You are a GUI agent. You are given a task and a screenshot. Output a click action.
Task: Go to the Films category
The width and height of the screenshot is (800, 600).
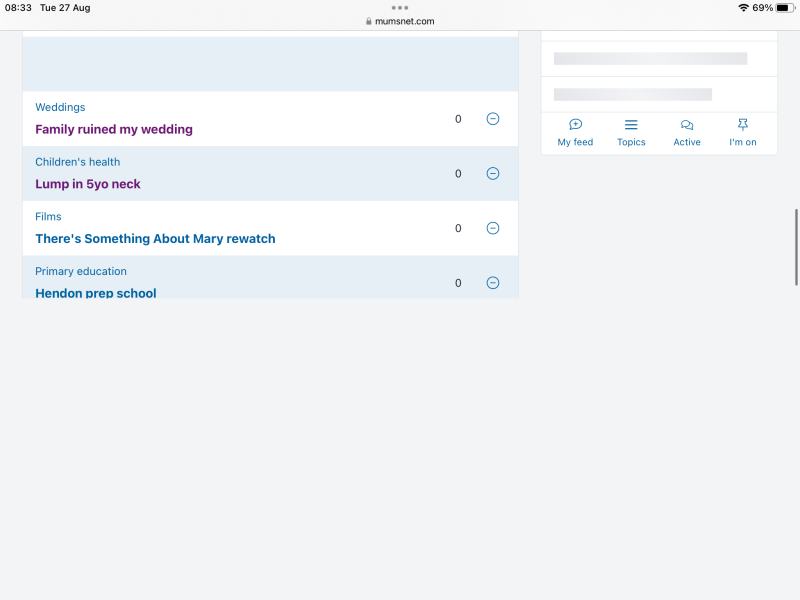click(48, 217)
